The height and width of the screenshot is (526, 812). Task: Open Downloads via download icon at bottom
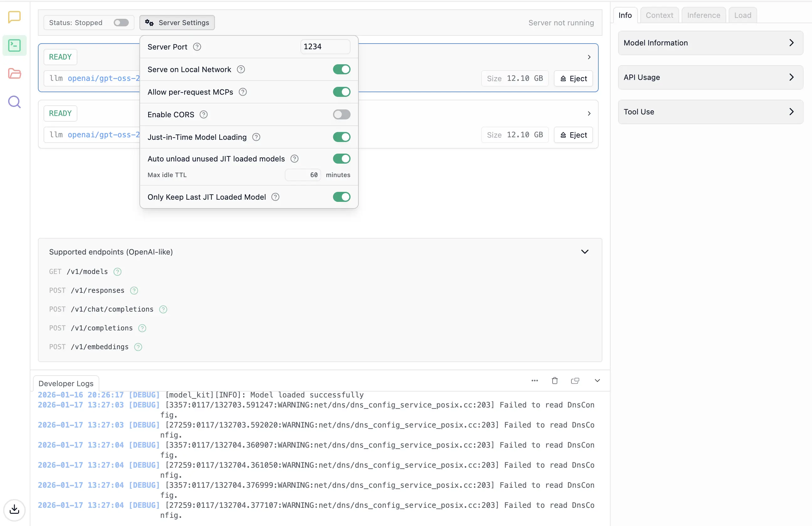pos(14,510)
